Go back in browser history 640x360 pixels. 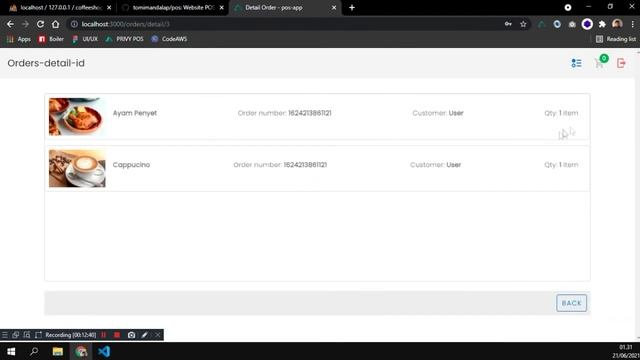(x=10, y=24)
